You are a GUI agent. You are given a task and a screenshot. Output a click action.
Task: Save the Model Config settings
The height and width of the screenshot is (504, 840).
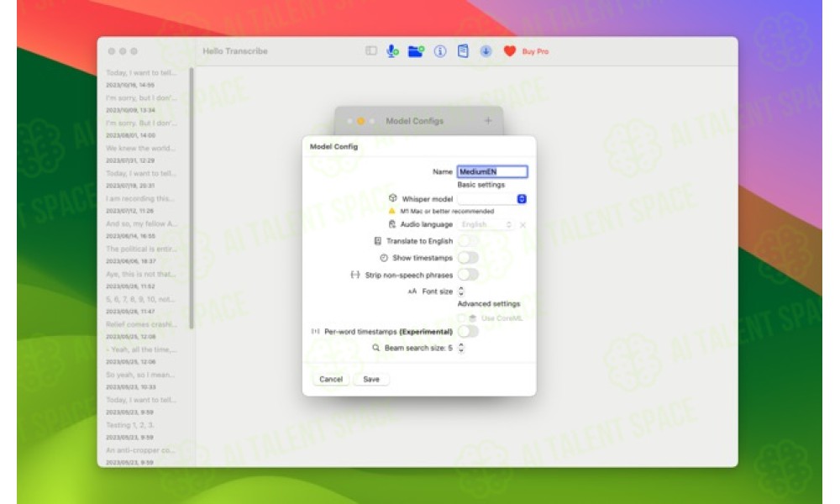click(x=371, y=379)
